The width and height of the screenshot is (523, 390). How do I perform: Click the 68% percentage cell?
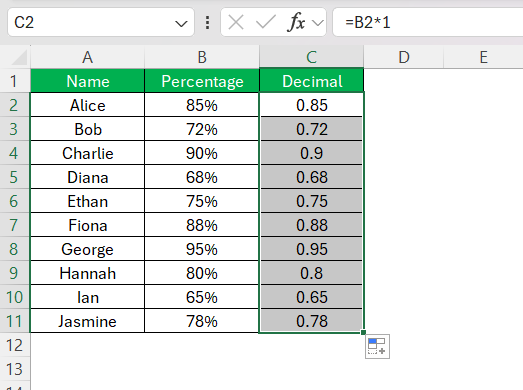coord(202,177)
